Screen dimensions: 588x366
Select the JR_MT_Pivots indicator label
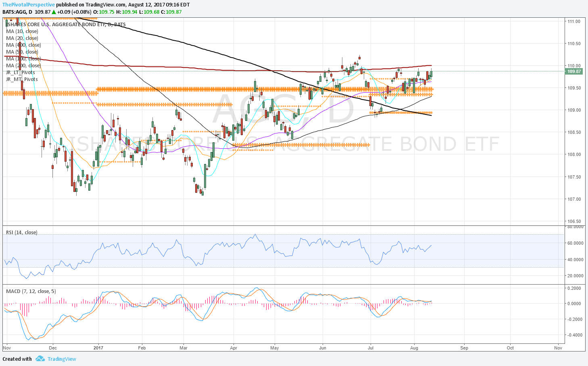click(22, 79)
